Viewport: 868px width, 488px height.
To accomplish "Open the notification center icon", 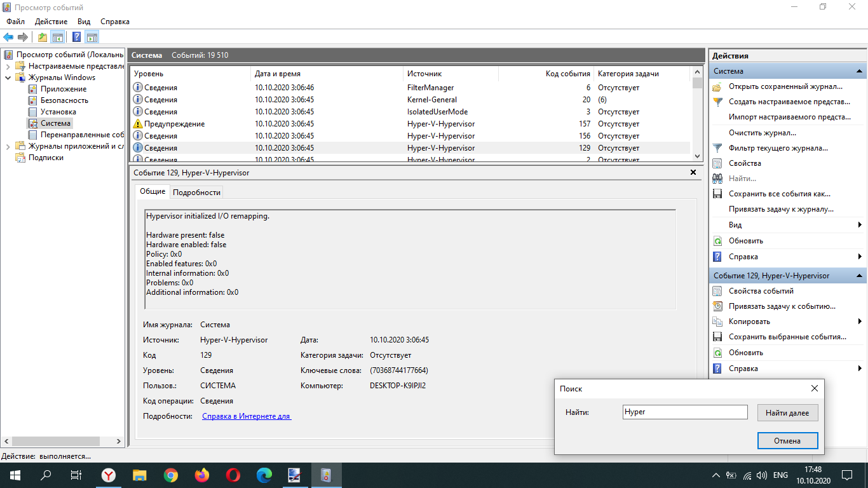I will pyautogui.click(x=847, y=475).
